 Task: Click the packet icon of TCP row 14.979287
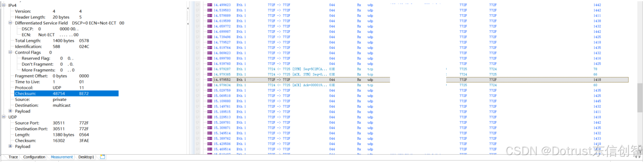210,69
